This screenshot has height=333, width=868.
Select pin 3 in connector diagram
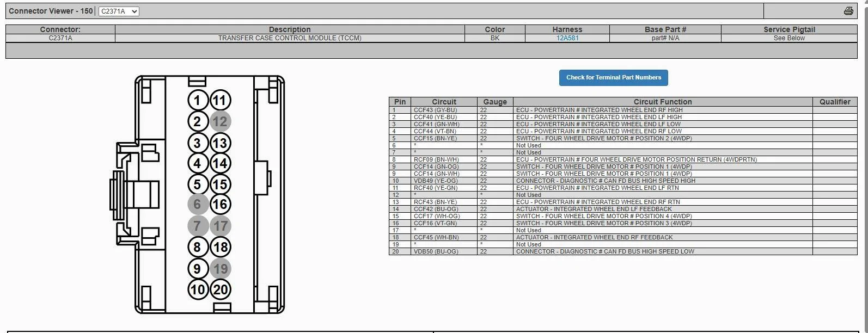198,143
